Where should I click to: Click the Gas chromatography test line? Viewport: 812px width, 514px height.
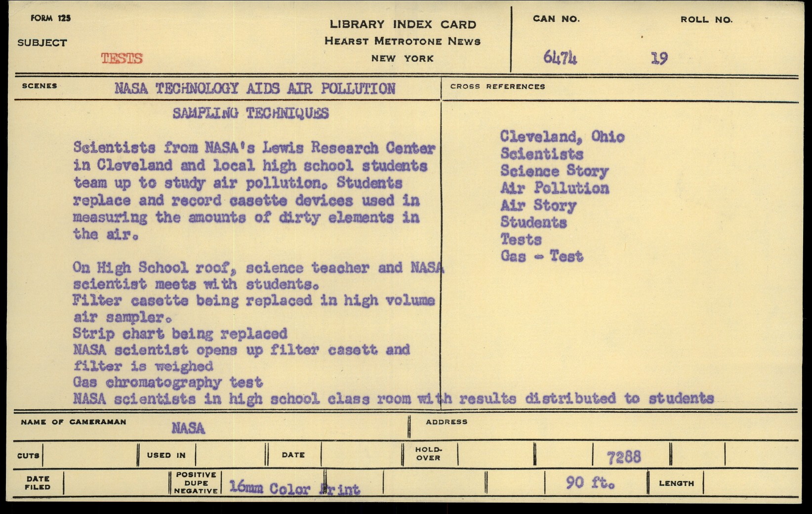pos(168,382)
